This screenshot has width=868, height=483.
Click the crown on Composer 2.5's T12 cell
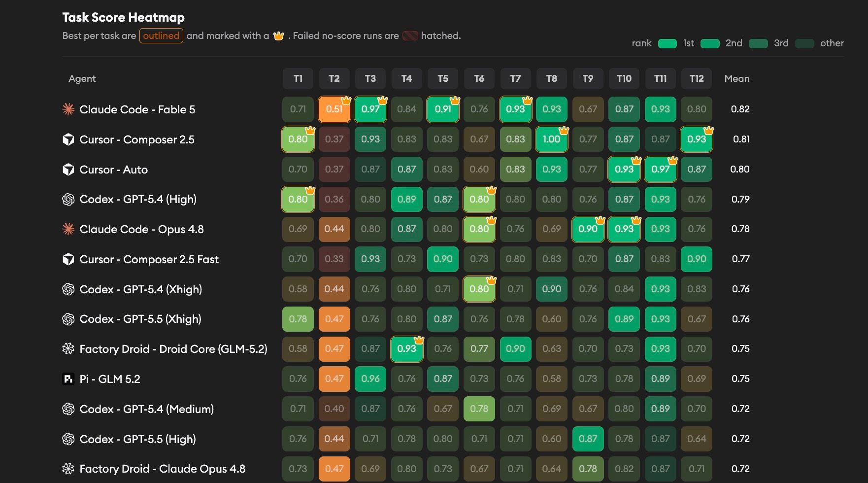tap(709, 131)
